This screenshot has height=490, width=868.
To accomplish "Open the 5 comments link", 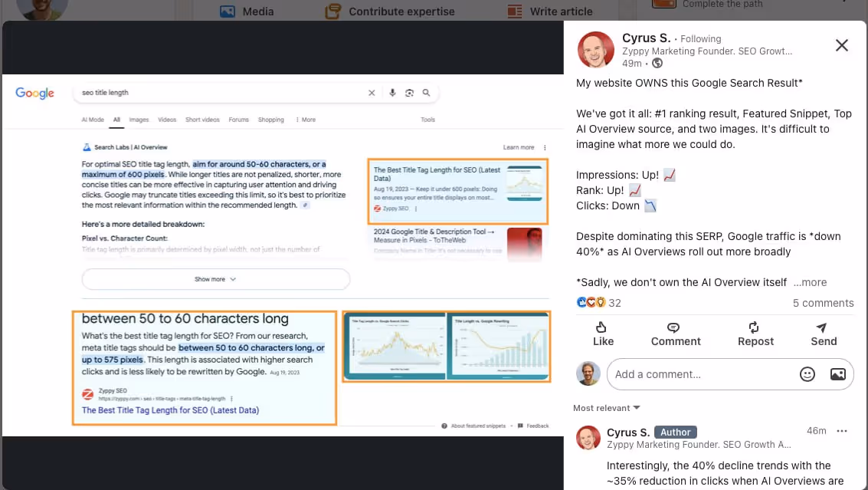I will pos(823,303).
